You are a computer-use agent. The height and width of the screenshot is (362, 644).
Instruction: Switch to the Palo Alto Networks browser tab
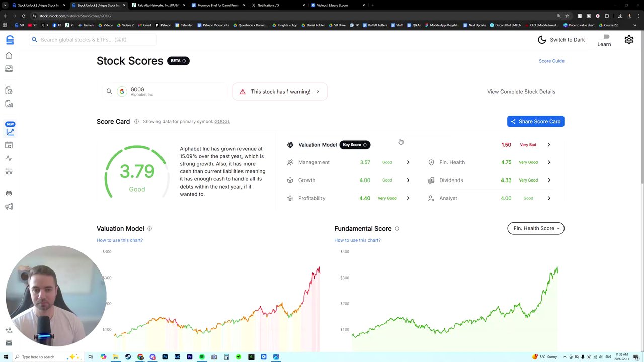[x=157, y=5]
